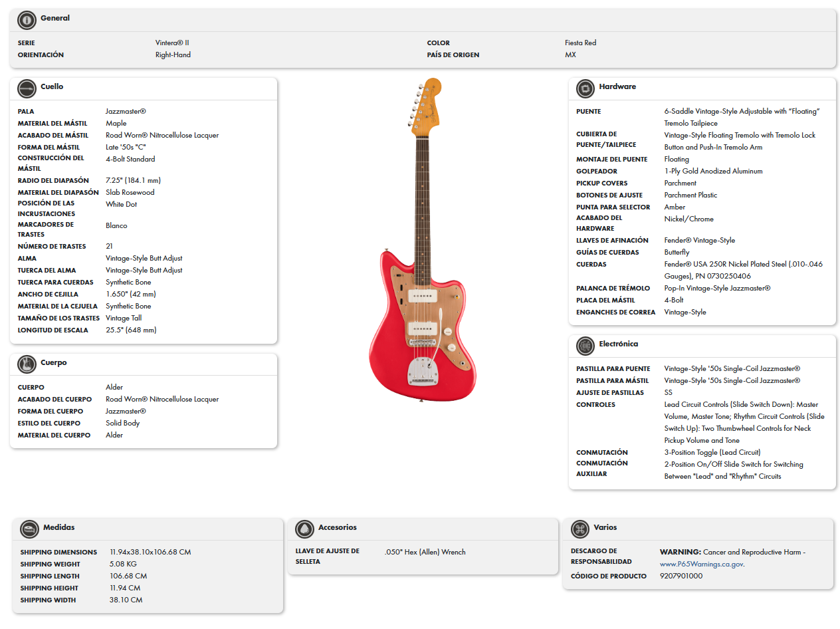Select the Butterfly string guides value

[x=677, y=252]
